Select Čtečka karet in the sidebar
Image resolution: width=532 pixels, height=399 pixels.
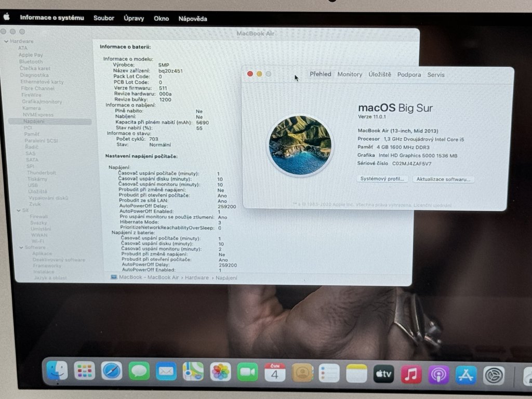[x=35, y=68]
